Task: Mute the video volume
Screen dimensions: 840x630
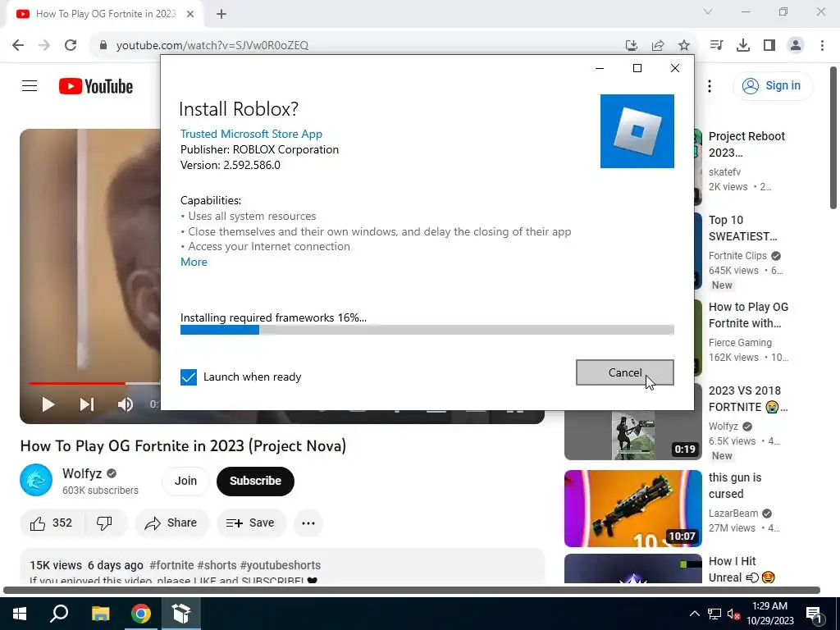Action: click(126, 404)
